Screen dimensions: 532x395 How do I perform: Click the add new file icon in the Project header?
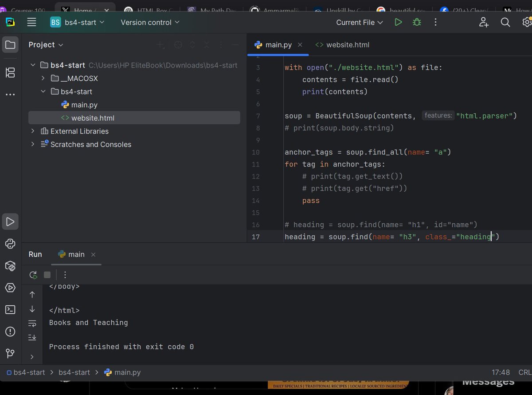pyautogui.click(x=160, y=45)
